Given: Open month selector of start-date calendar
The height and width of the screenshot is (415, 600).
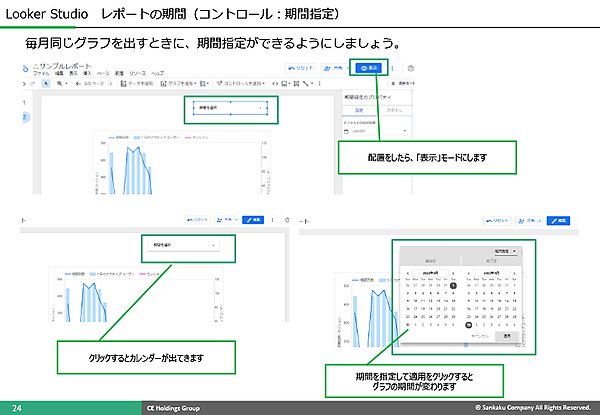Looking at the screenshot, I should click(x=430, y=273).
